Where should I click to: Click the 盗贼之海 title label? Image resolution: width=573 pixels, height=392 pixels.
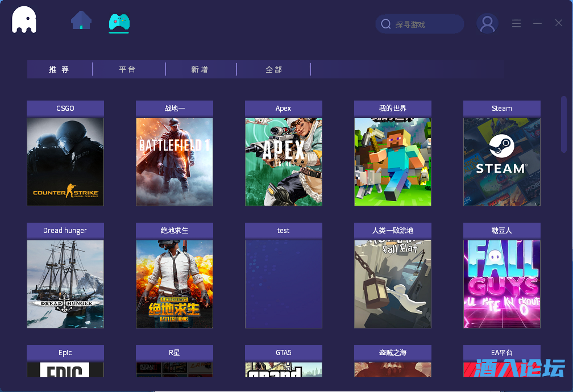(392, 353)
